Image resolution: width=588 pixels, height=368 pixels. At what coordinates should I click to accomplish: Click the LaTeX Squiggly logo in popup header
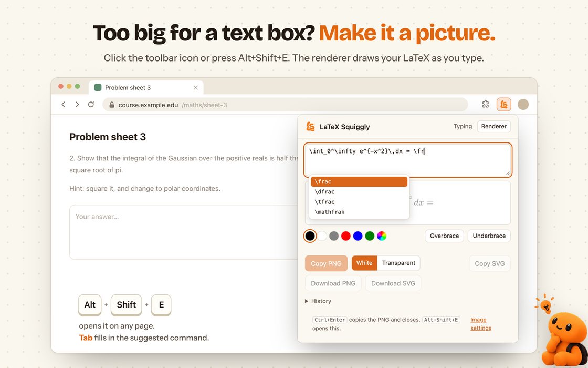pyautogui.click(x=310, y=127)
